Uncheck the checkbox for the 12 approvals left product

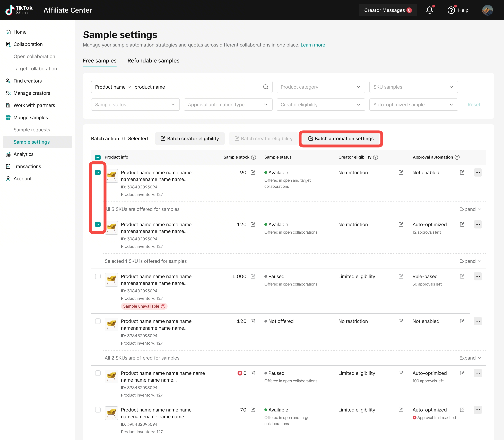click(x=98, y=224)
